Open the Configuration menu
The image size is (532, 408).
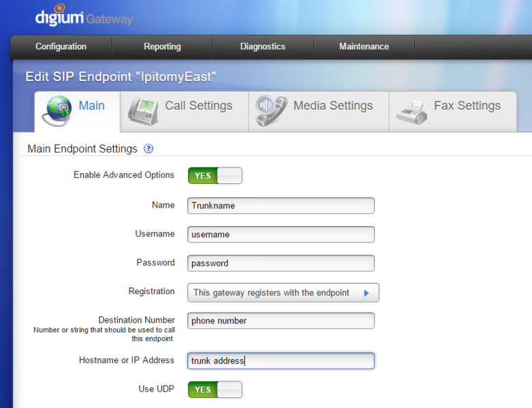pos(61,47)
